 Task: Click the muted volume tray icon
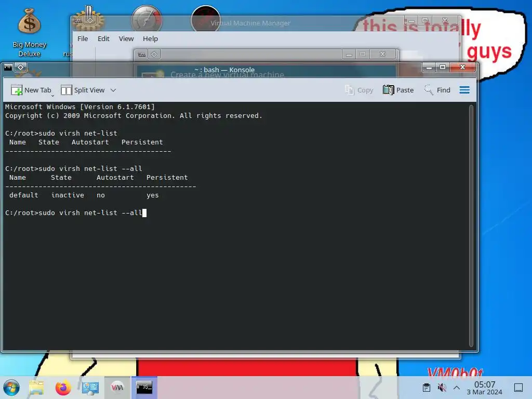[x=442, y=388]
